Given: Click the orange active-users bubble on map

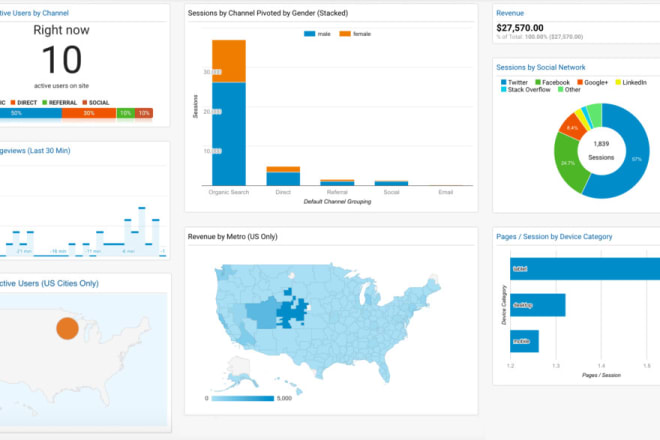Looking at the screenshot, I should click(x=67, y=328).
